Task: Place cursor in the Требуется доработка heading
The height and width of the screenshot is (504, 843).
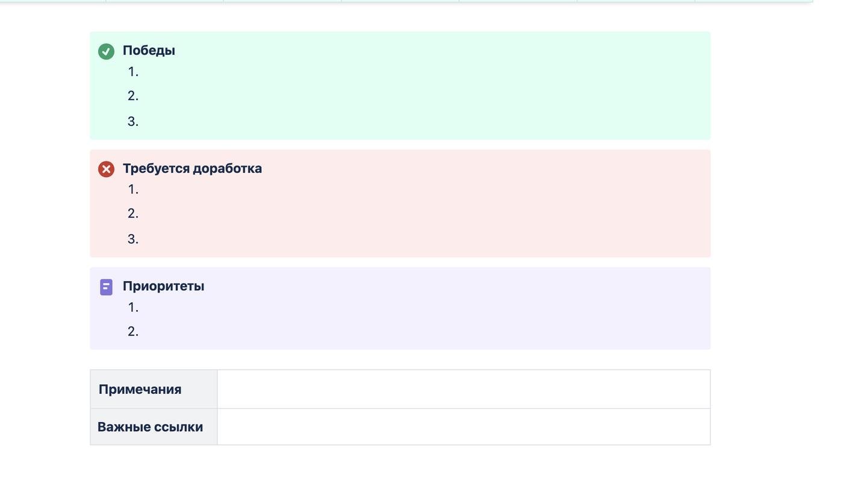Action: (x=192, y=169)
